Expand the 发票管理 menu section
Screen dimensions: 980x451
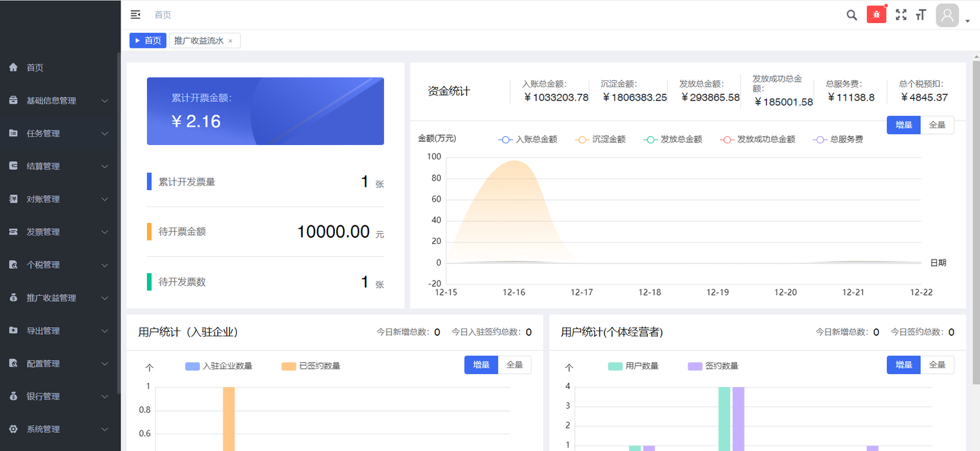tap(48, 232)
